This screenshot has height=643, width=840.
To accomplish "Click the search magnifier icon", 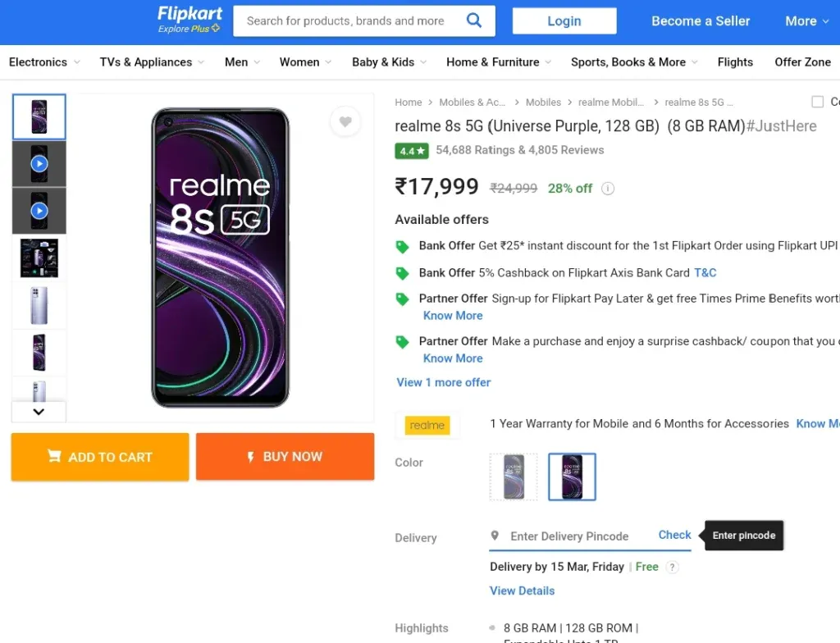I will (473, 21).
